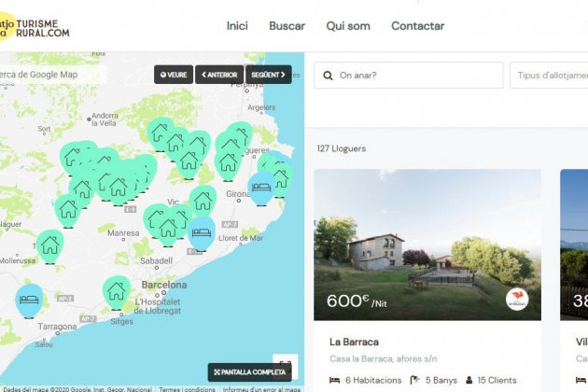Go to the SEGÜENT listing on map
The height and width of the screenshot is (392, 588).
[269, 75]
